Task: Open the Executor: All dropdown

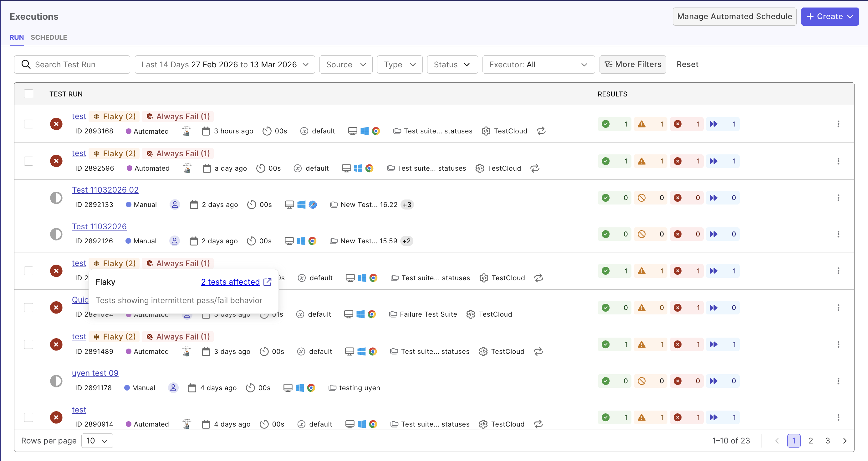Action: pos(538,65)
